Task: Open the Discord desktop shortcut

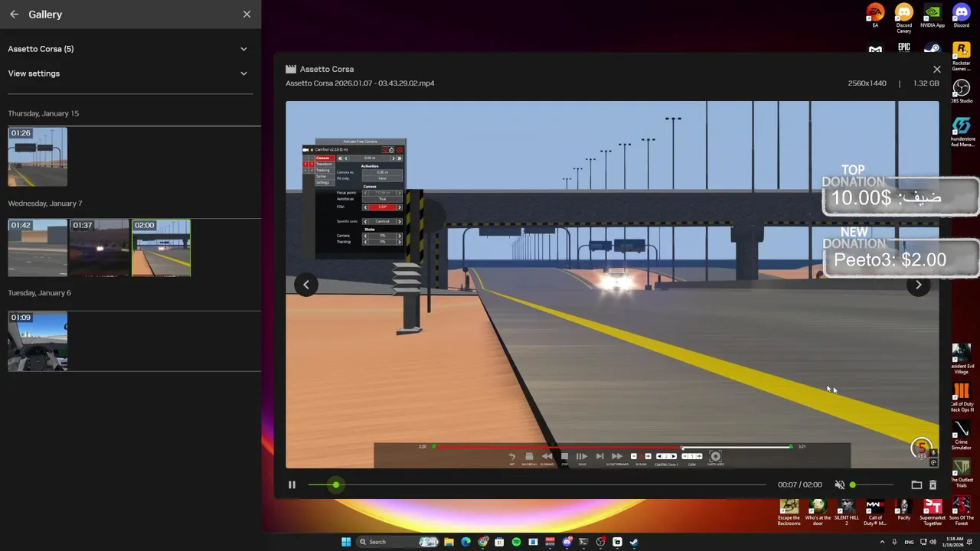Action: coord(961,15)
